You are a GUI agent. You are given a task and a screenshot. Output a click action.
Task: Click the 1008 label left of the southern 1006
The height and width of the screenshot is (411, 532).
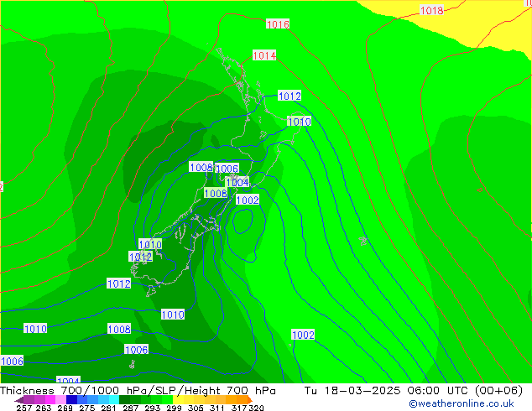pos(119,329)
